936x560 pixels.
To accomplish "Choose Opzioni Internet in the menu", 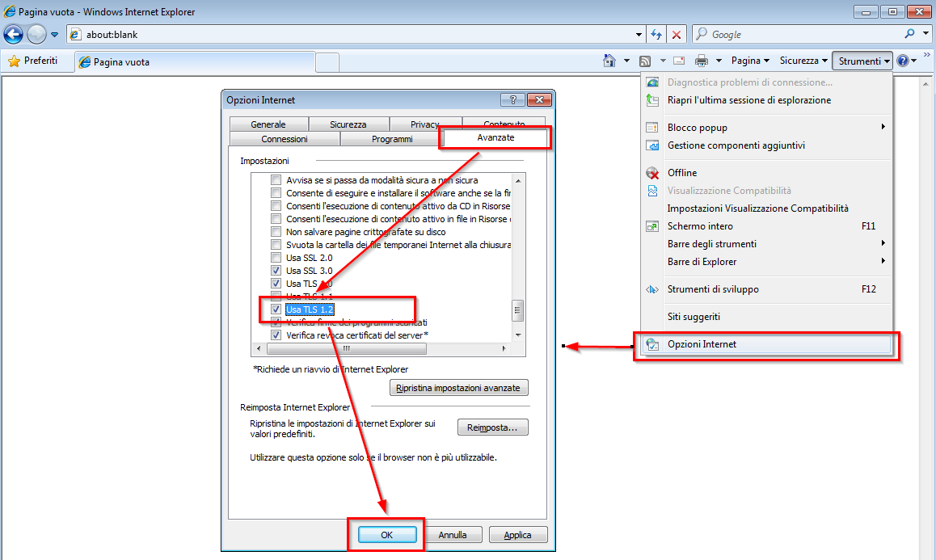I will pos(767,344).
